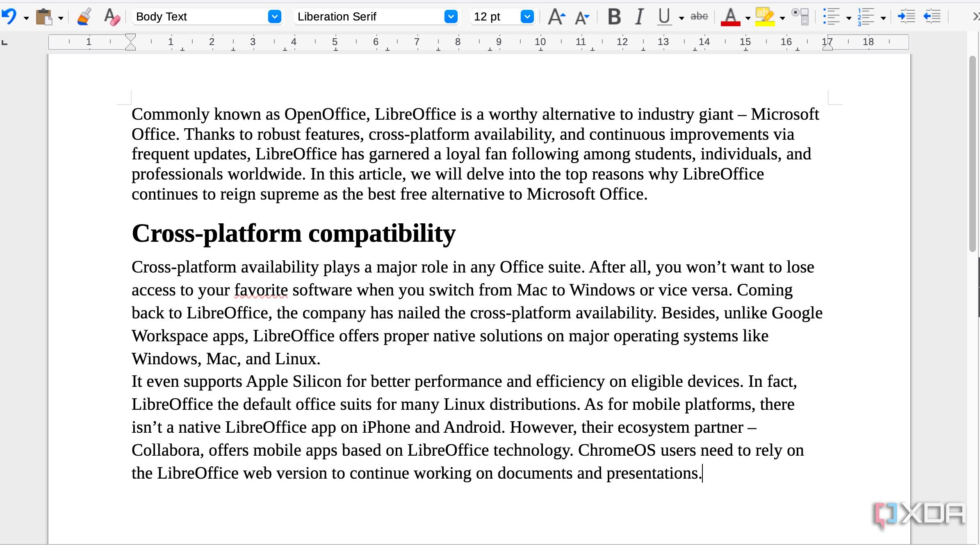Click the words 'Google' at line end
This screenshot has width=980, height=545.
797,313
